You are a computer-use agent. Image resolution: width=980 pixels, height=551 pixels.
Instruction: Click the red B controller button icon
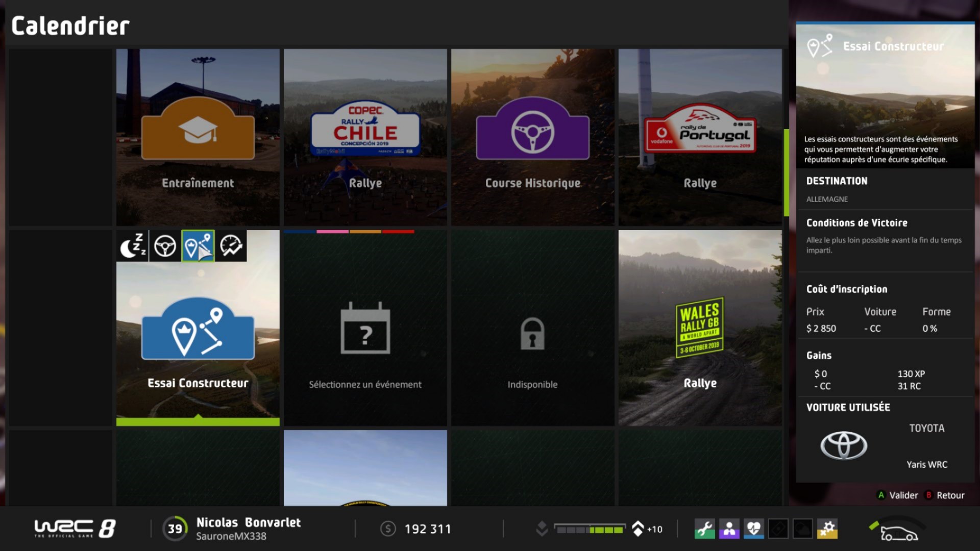click(929, 495)
